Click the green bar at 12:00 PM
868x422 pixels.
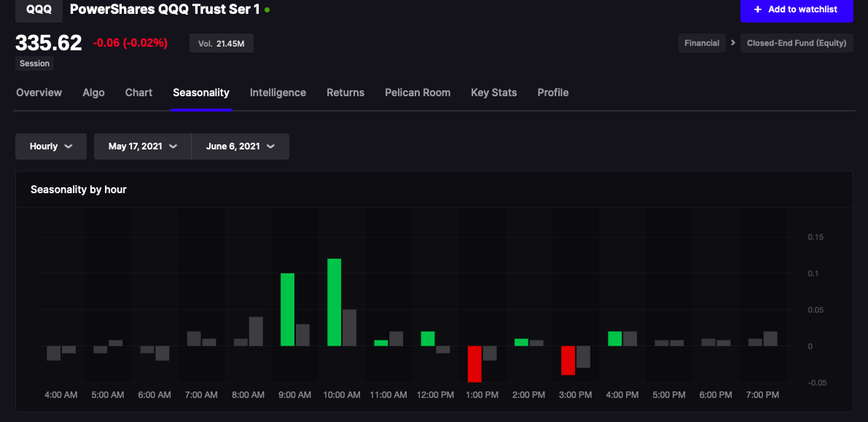428,339
